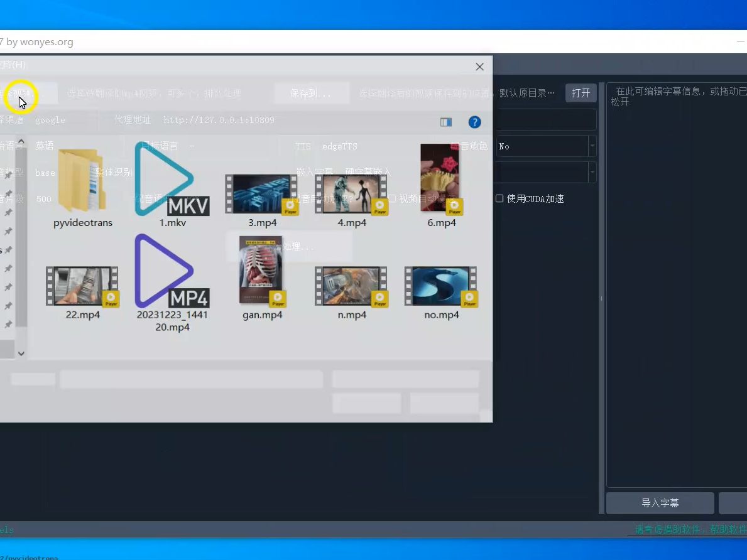Click the blue help question mark icon
Image resolution: width=747 pixels, height=560 pixels.
tap(474, 122)
